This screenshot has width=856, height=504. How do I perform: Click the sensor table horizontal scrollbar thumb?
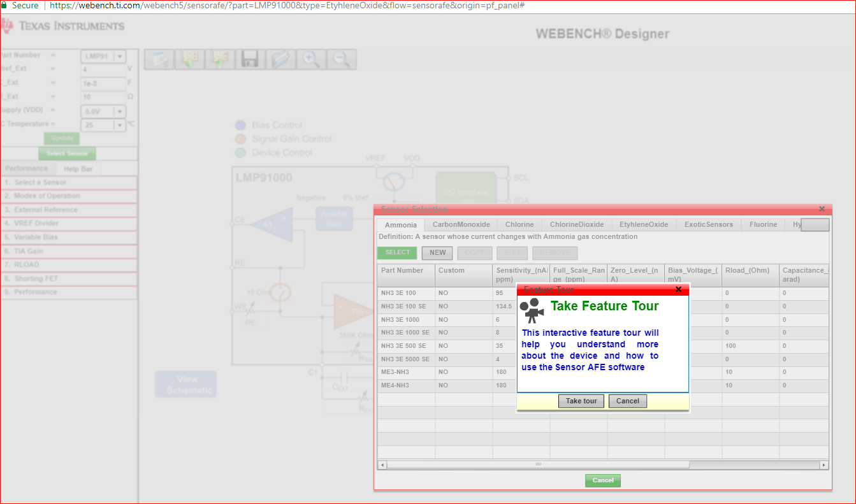click(539, 465)
